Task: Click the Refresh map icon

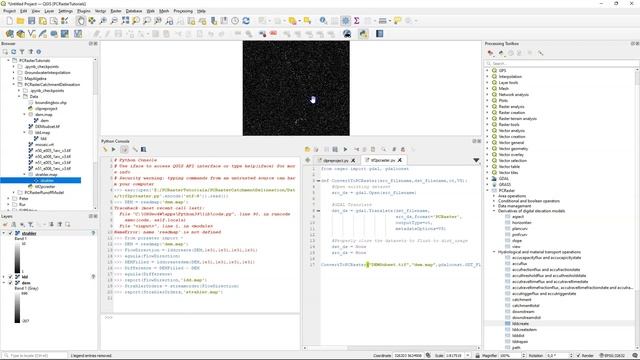Action: tap(246, 21)
